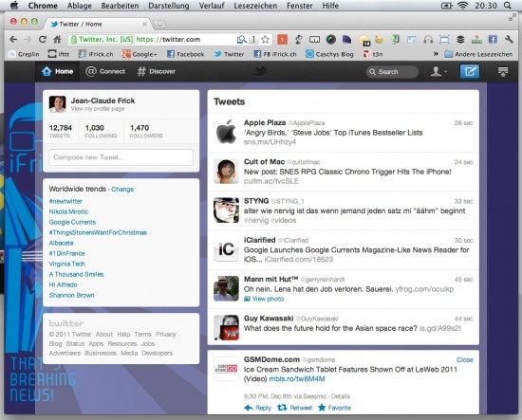Click the headphones extension icon
This screenshot has height=420, width=522.
[x=428, y=39]
